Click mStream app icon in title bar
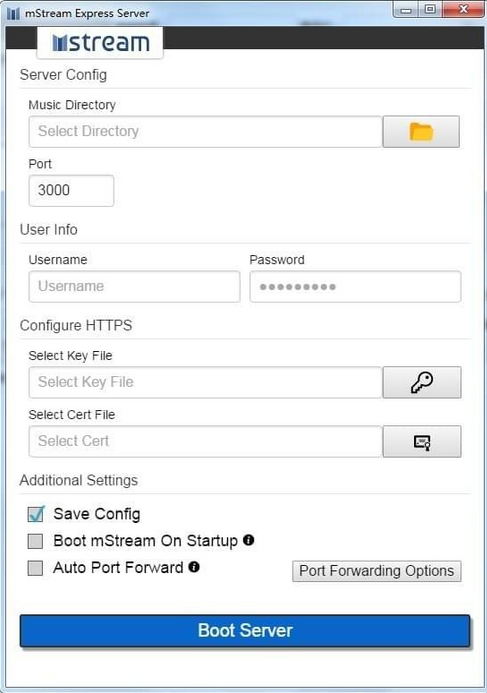Screen dimensions: 487x693 click(x=13, y=13)
